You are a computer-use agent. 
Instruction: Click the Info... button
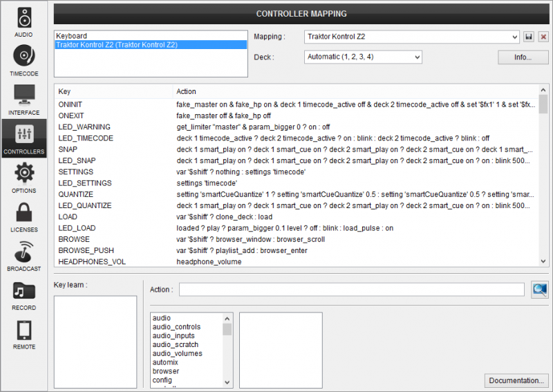[523, 57]
